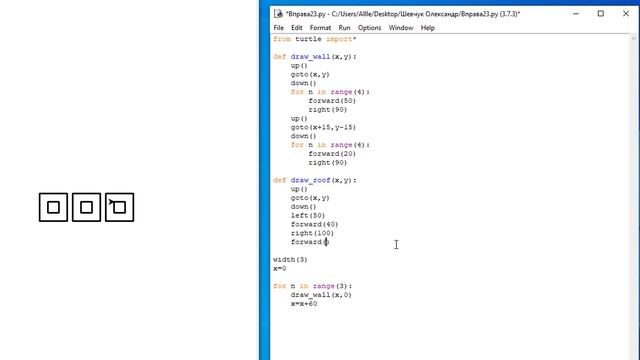Screen dimensions: 640x360
Task: Click the 'forward(40)' line
Action: (314, 224)
